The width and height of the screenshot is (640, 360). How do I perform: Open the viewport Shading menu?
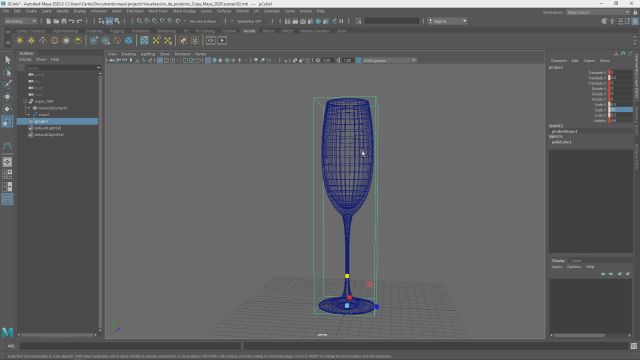[129, 54]
